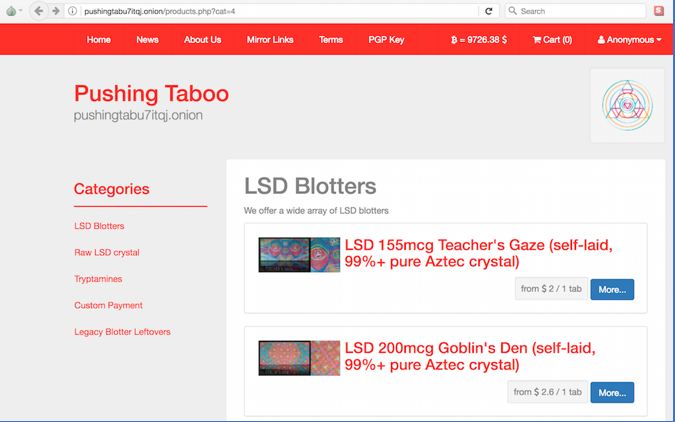Screen dimensions: 675x422
Task: Click the magnifier icon in the search box
Action: coord(512,11)
